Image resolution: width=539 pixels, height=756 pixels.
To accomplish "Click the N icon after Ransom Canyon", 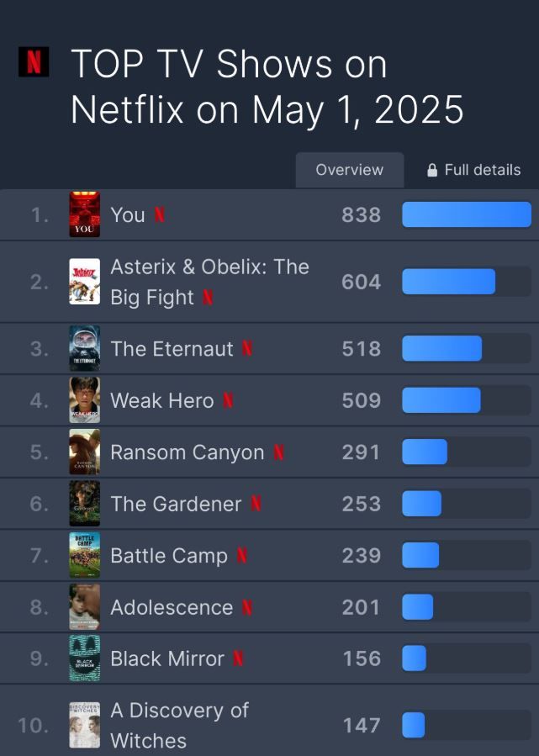I will coord(278,452).
